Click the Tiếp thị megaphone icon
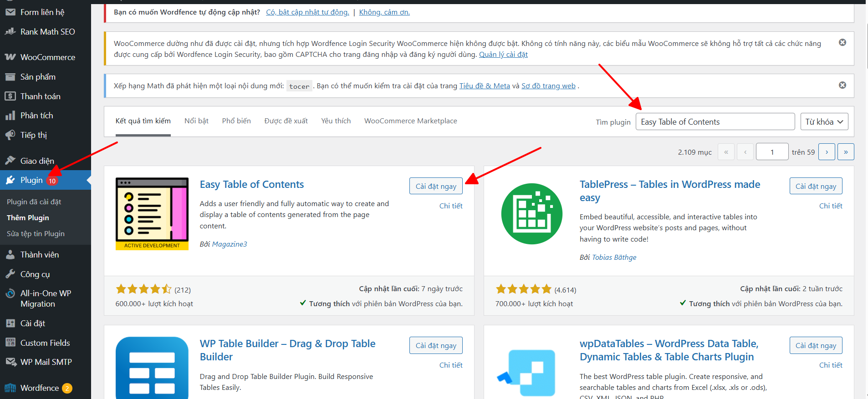 [x=10, y=135]
